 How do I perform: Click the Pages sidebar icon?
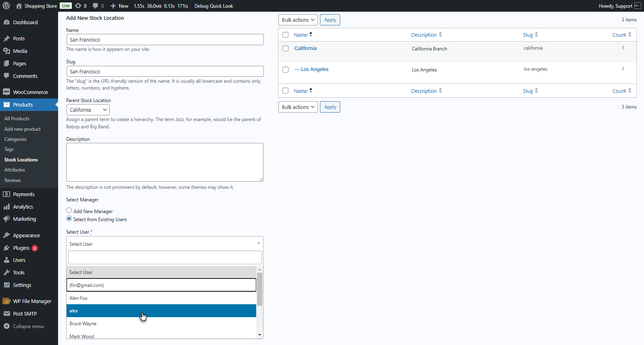click(x=6, y=63)
